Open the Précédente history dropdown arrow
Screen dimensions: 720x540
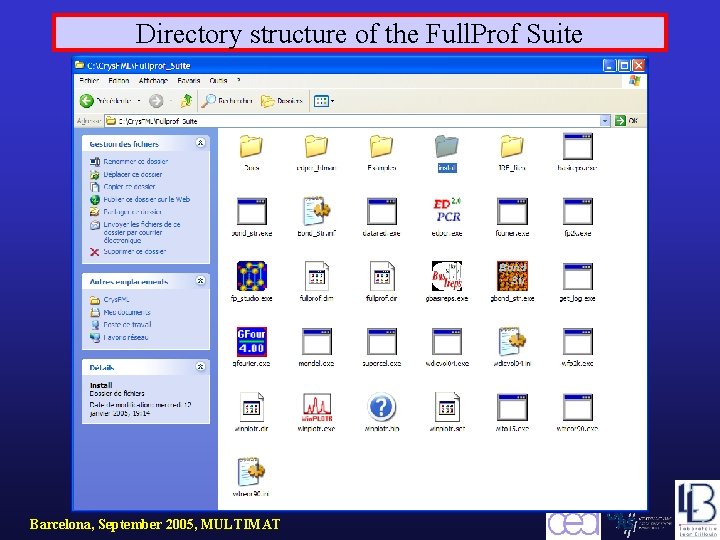coord(139,101)
